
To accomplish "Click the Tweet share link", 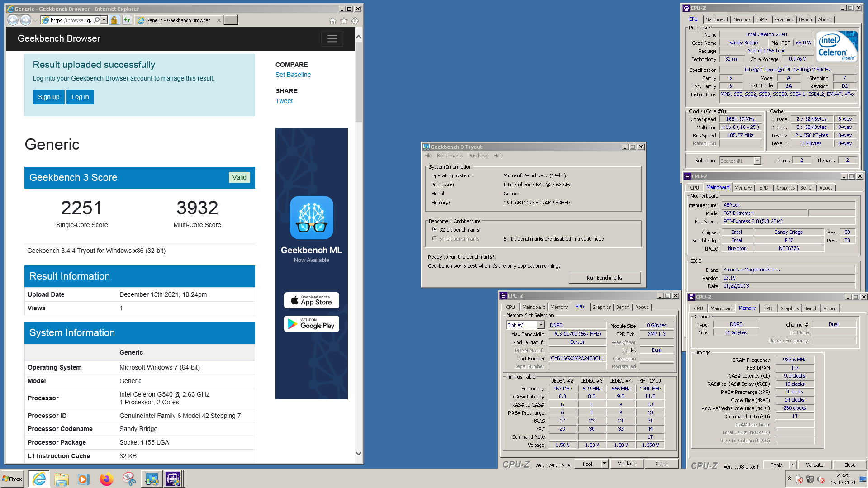I will 284,101.
